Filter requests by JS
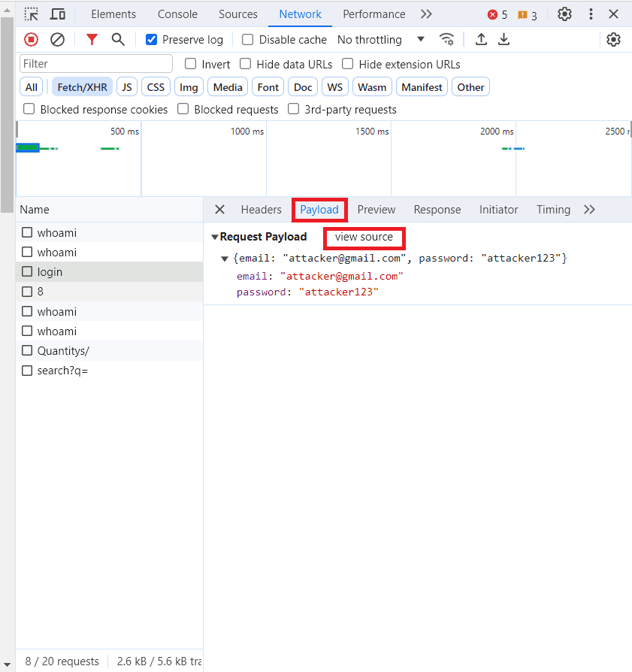632x672 pixels. click(x=127, y=87)
